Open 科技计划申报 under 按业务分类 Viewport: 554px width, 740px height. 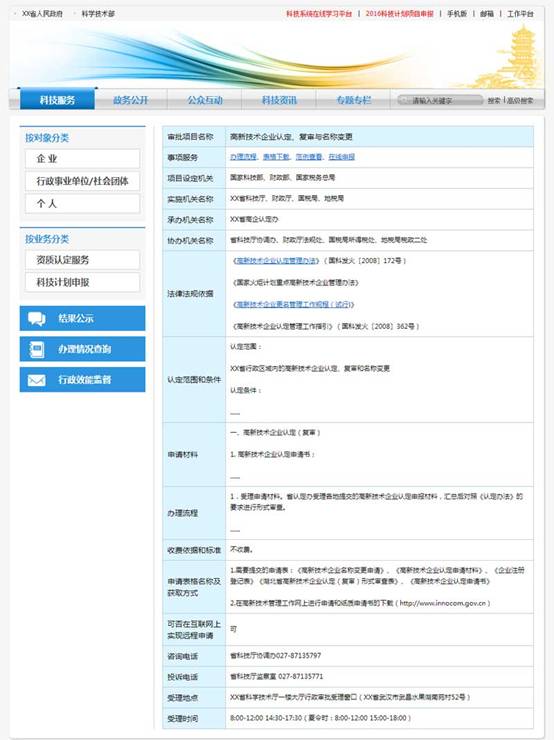coord(83,282)
